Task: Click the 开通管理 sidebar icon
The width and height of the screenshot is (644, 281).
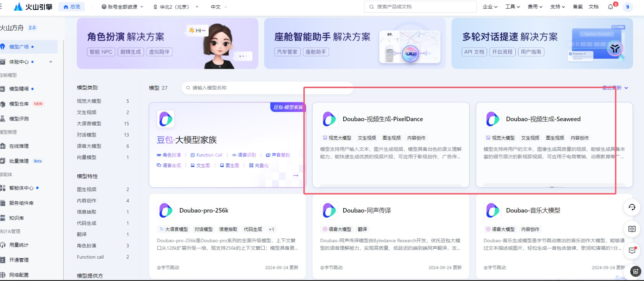Action: click(x=3, y=260)
